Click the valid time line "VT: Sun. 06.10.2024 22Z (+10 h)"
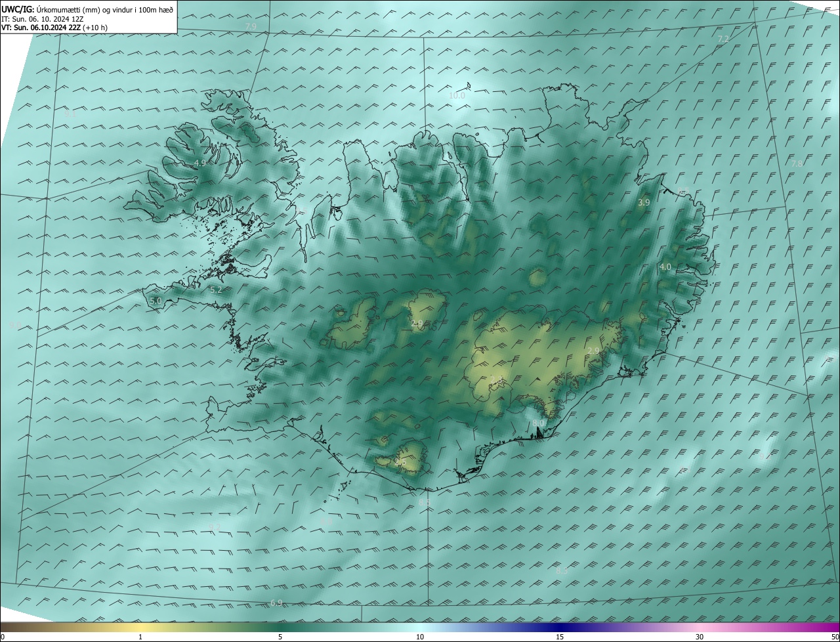The height and width of the screenshot is (642, 840). click(54, 28)
